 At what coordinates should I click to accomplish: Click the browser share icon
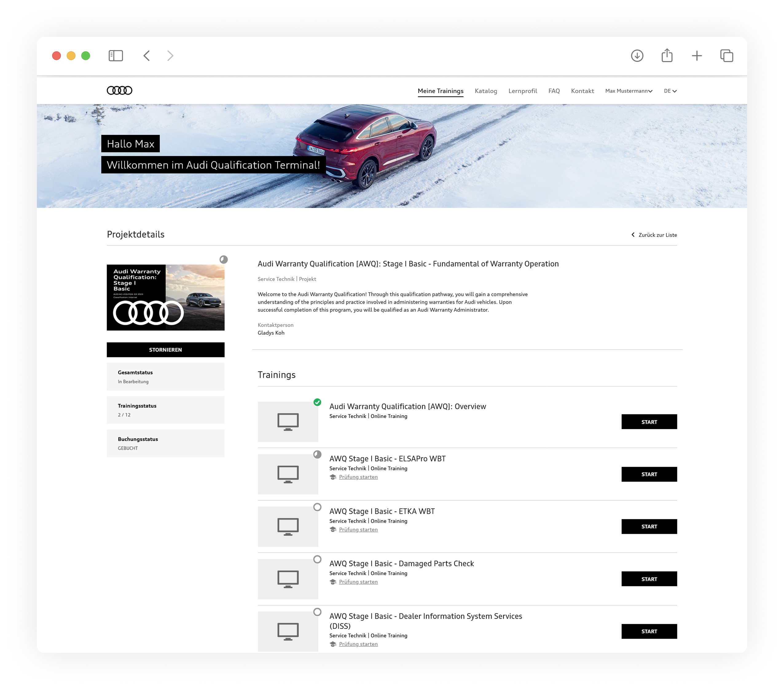coord(667,56)
